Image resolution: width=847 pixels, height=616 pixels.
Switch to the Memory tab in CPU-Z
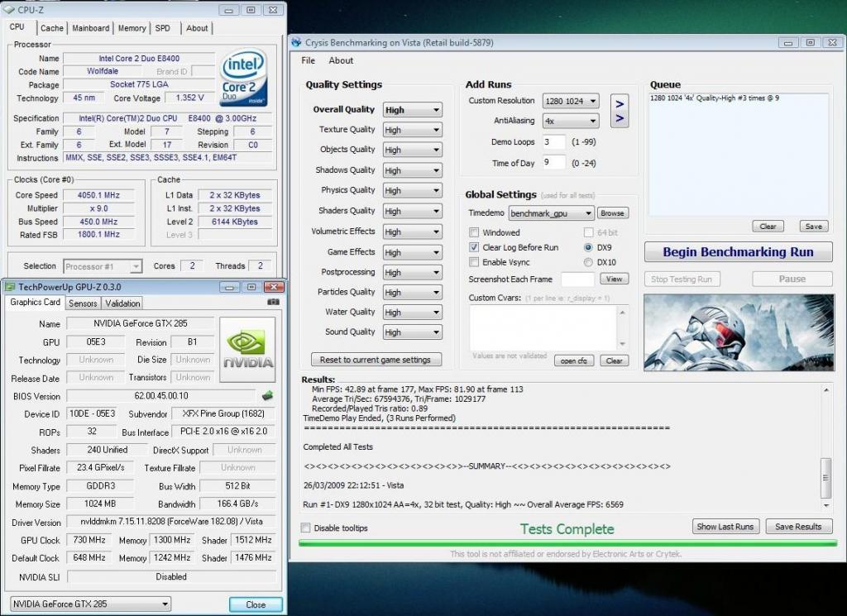pos(132,28)
